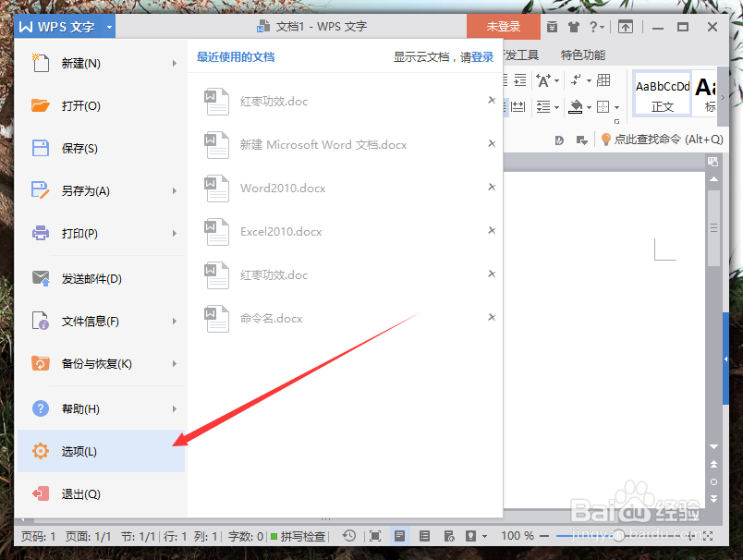This screenshot has width=743, height=560.
Task: Open recent file 命令名.docx
Action: pos(271,319)
